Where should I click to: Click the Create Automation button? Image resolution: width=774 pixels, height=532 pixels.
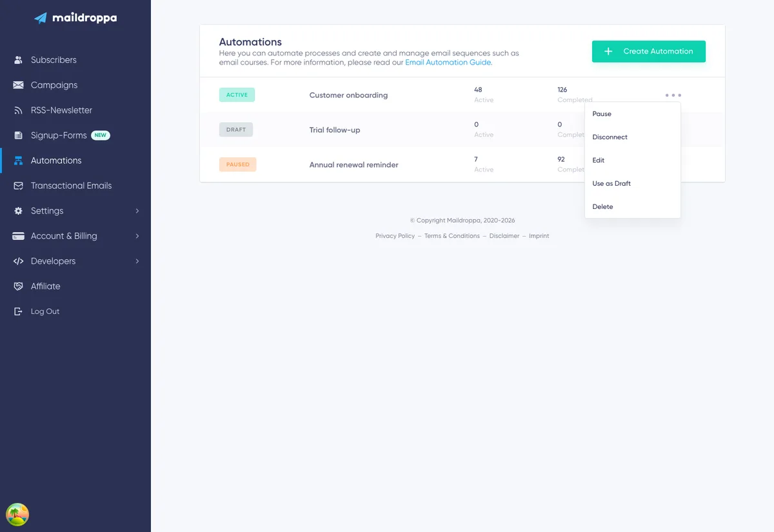click(x=649, y=52)
